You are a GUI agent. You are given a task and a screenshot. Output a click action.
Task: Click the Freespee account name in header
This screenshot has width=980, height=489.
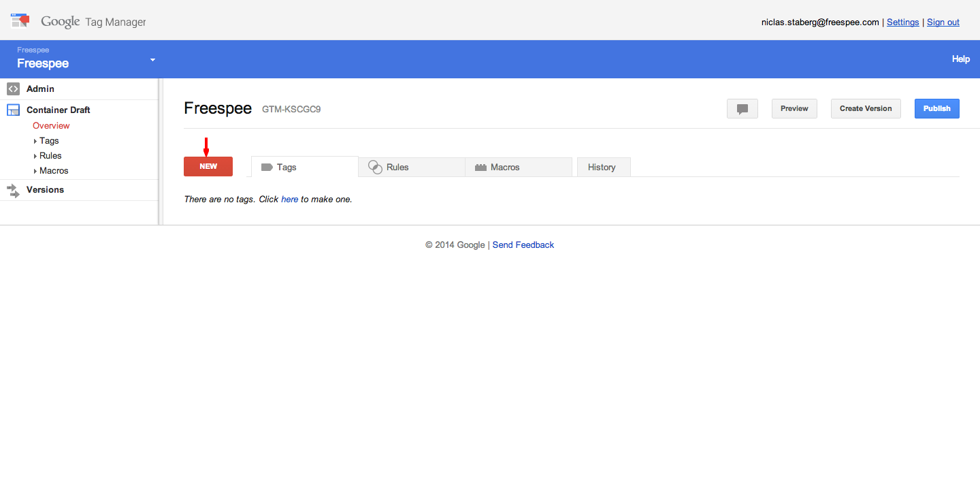click(x=43, y=63)
